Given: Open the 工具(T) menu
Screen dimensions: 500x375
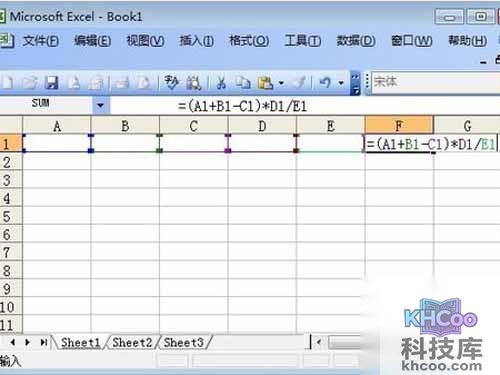Looking at the screenshot, I should click(x=303, y=41).
